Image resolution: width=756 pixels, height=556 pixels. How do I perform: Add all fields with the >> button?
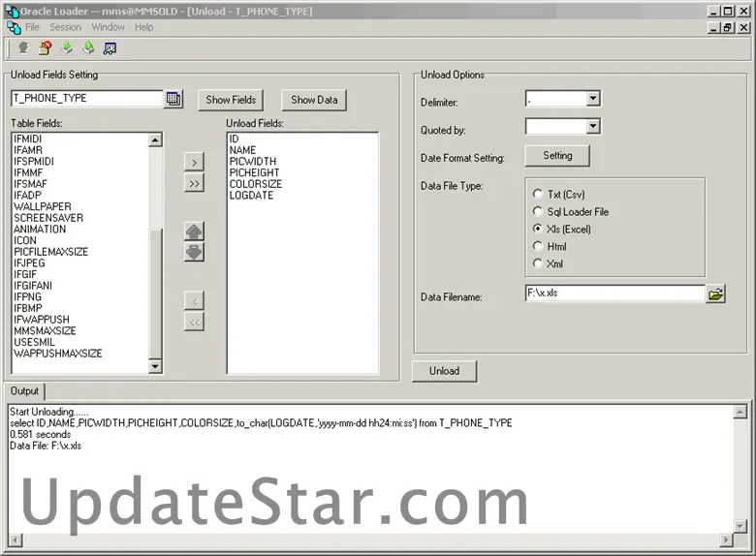(x=194, y=184)
